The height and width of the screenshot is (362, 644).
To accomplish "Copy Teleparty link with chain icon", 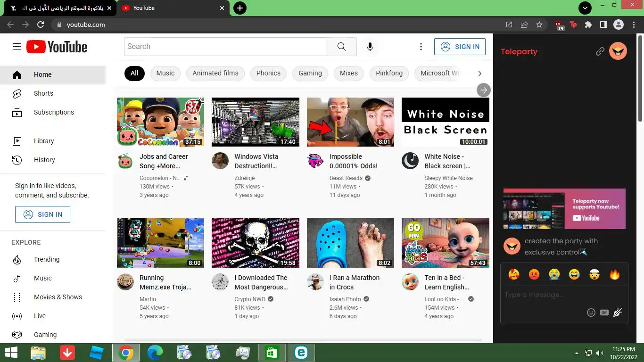I will 600,51.
